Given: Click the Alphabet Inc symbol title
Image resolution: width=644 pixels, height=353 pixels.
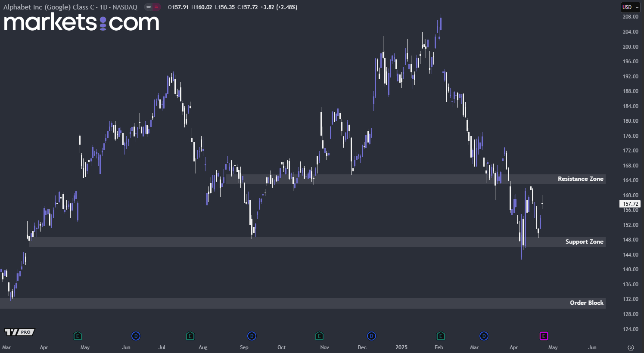Looking at the screenshot, I should [70, 7].
